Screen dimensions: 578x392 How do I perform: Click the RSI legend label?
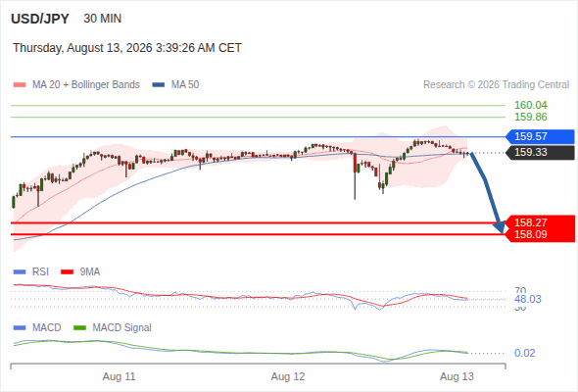coord(40,272)
